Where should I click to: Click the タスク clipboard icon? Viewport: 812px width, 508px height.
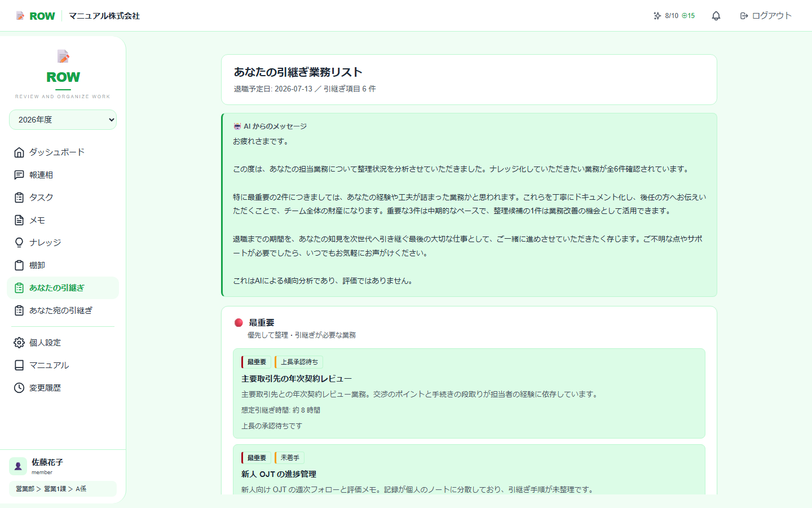coord(19,198)
